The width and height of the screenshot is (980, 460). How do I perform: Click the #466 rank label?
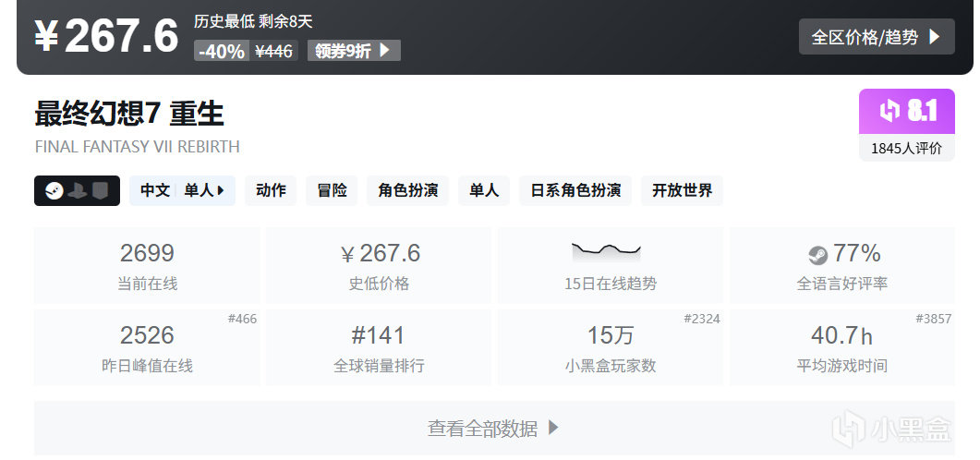pos(243,320)
